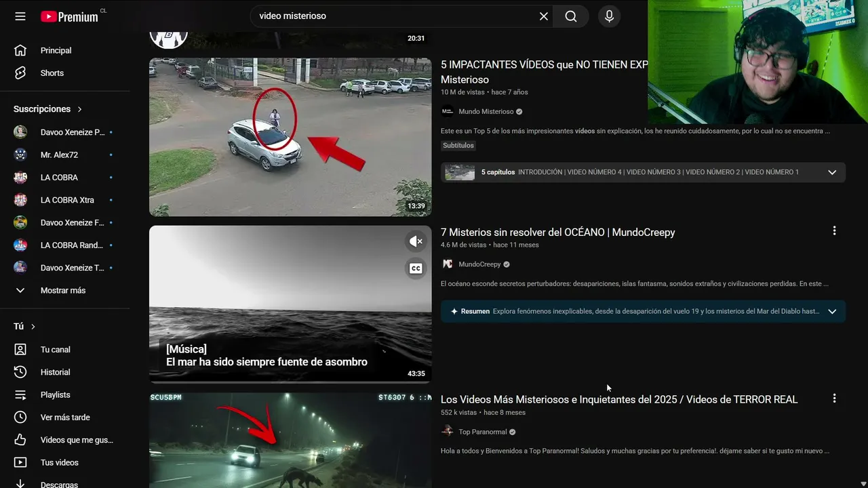Click the Tus videos play icon
The height and width of the screenshot is (488, 868).
pos(20,462)
